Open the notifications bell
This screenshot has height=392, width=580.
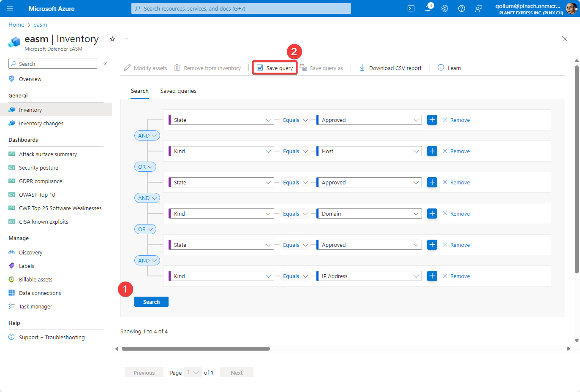coord(428,8)
